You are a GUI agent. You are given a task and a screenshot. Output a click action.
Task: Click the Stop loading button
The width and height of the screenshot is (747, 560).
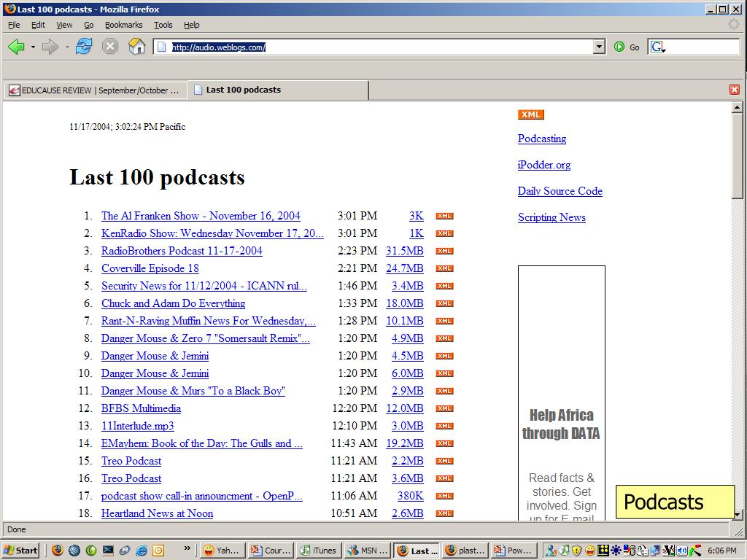(x=110, y=47)
